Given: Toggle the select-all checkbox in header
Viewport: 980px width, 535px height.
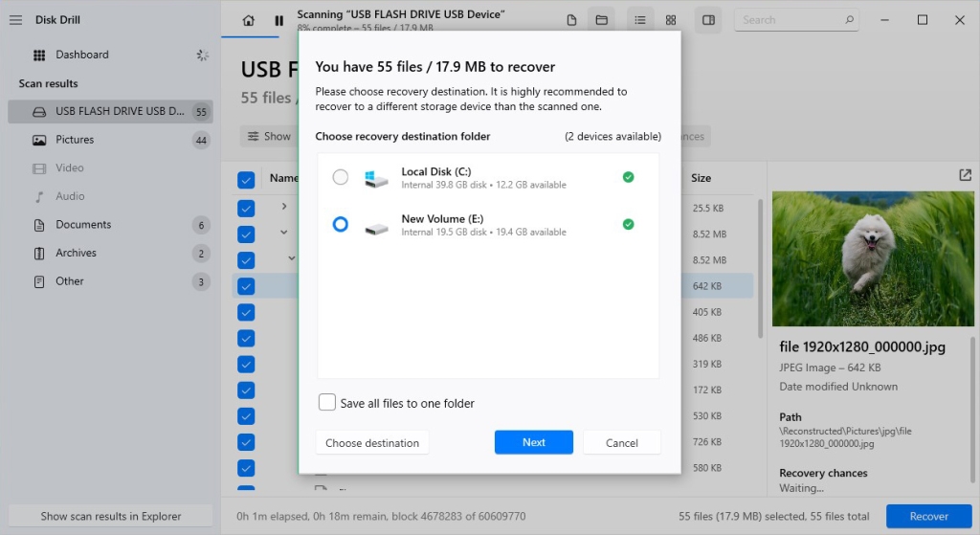Looking at the screenshot, I should click(x=246, y=180).
